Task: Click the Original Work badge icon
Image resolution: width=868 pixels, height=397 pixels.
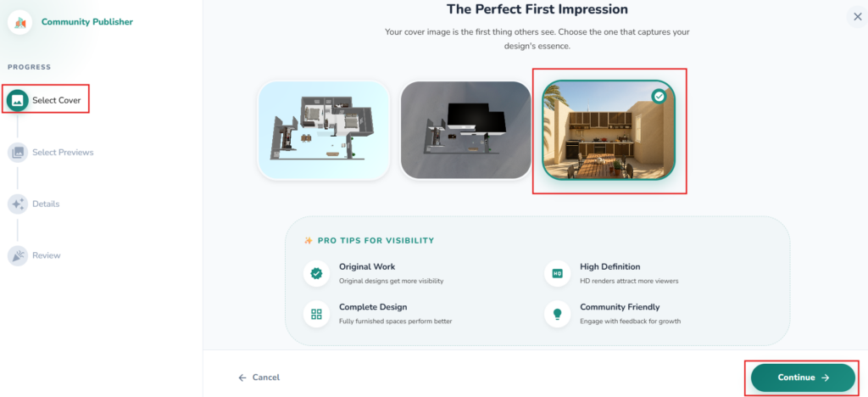Action: [x=316, y=273]
